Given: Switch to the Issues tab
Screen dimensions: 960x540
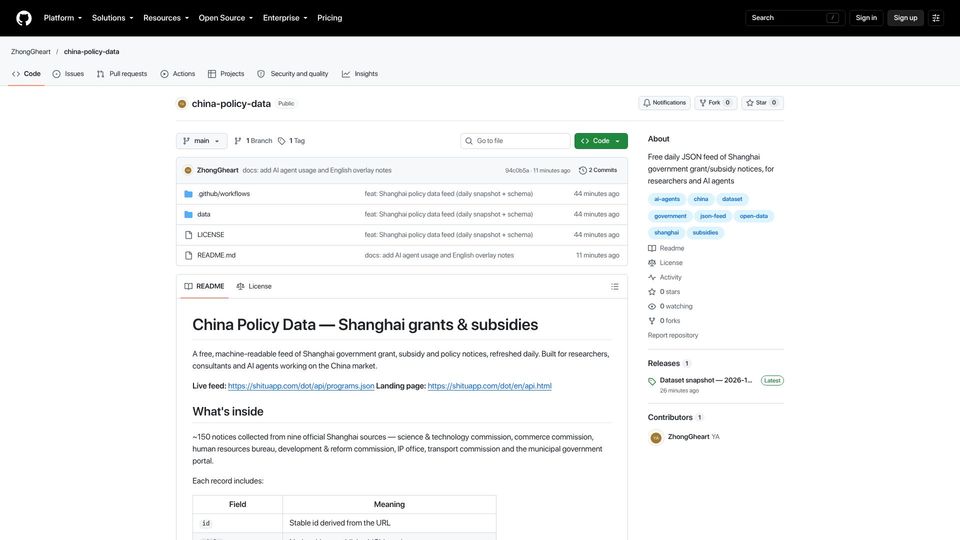Looking at the screenshot, I should pos(68,73).
